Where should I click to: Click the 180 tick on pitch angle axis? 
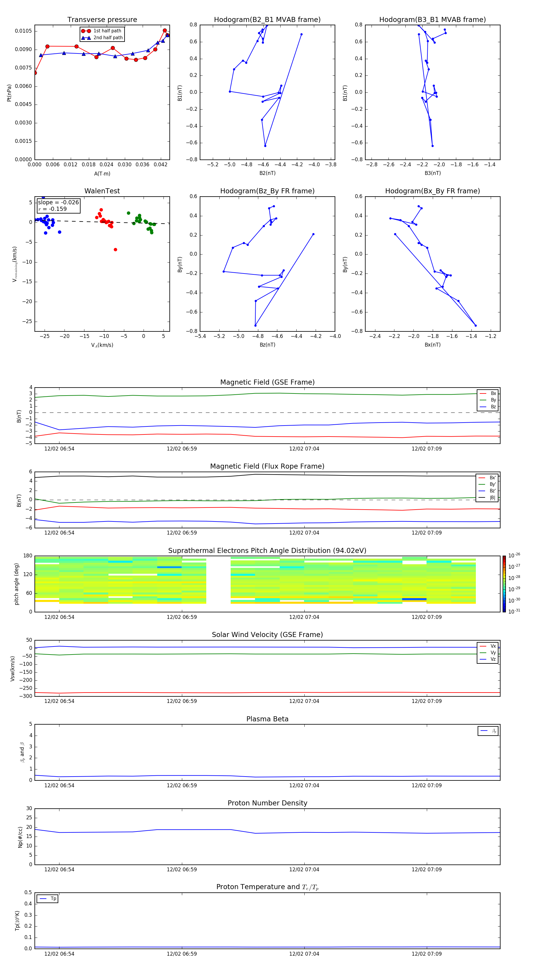point(28,556)
